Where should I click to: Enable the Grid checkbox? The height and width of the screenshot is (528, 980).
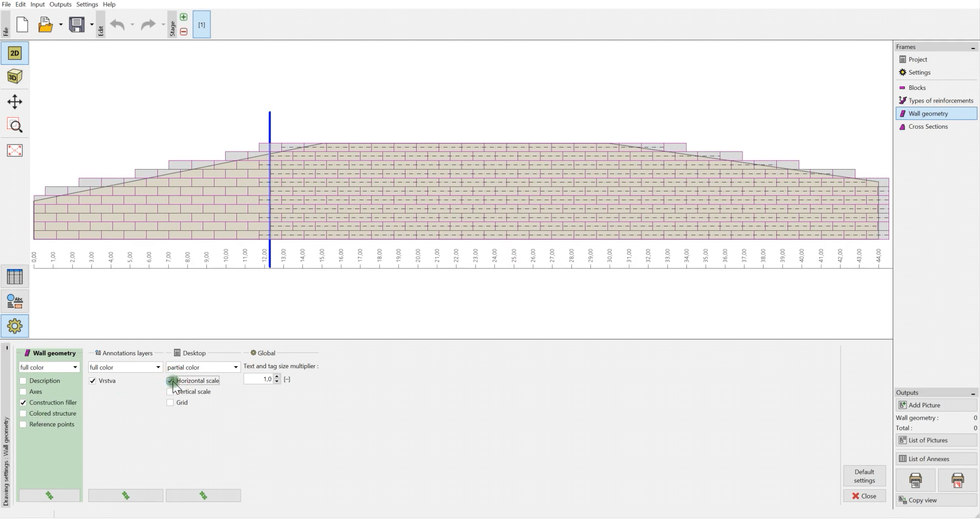click(x=170, y=403)
